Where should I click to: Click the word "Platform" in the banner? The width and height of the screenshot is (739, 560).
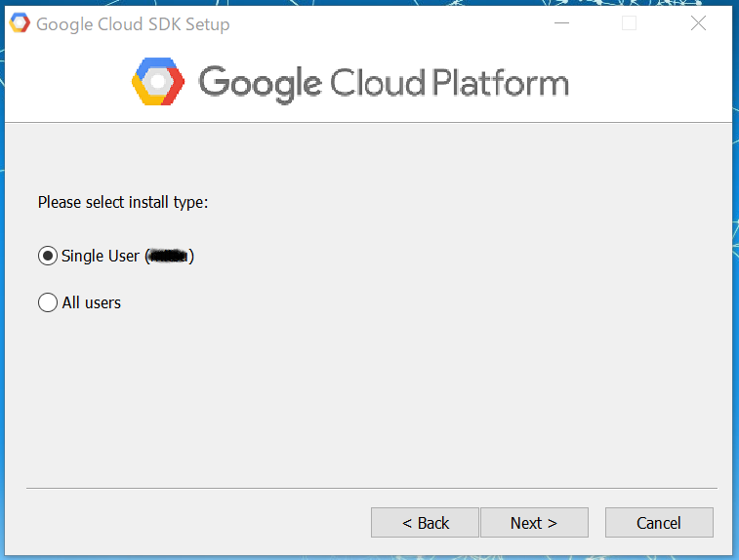[x=500, y=83]
